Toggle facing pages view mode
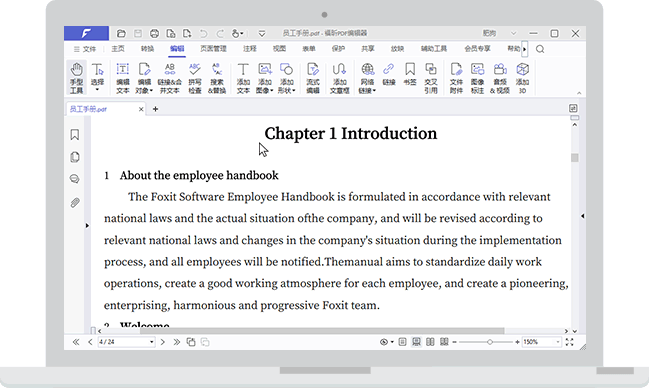This screenshot has width=649, height=388. 430,342
